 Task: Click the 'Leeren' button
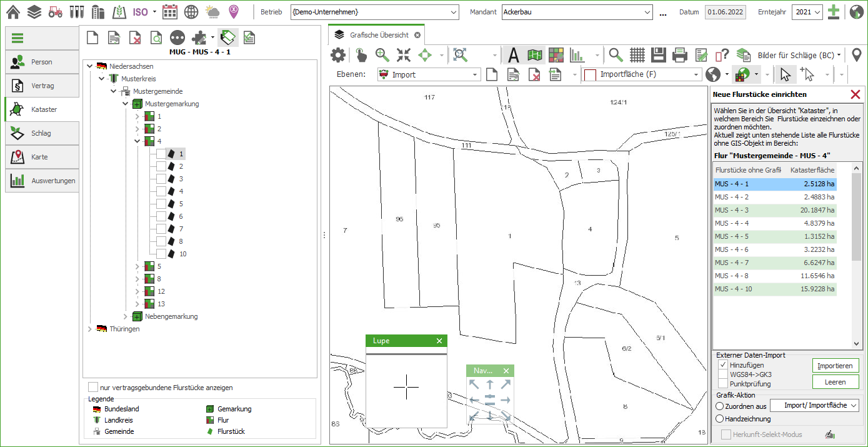click(836, 382)
